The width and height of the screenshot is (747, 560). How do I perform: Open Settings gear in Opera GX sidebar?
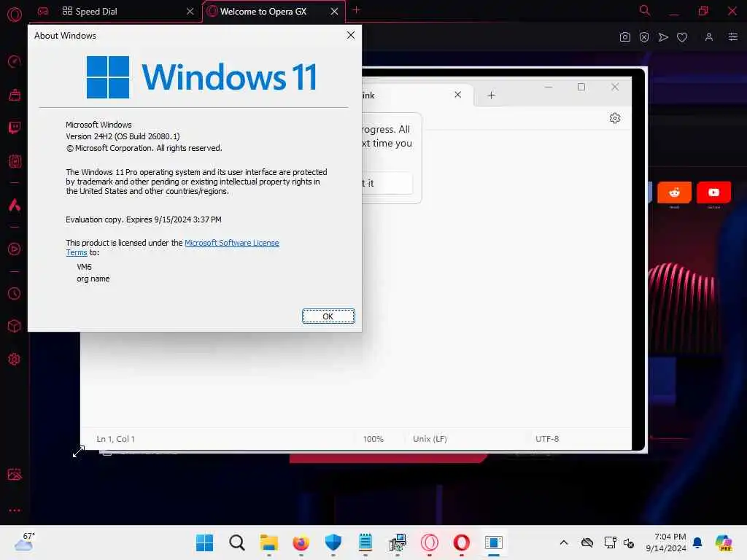pos(15,359)
